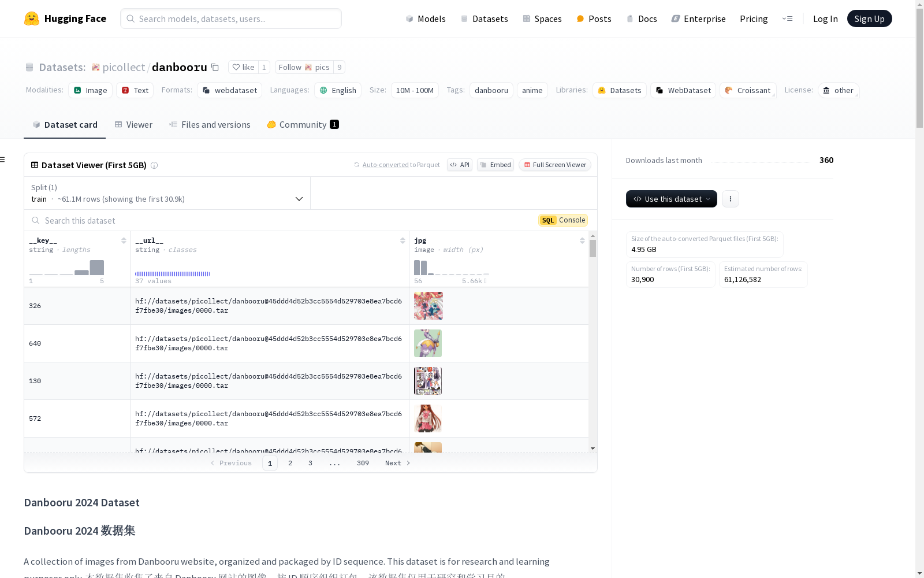Open Files and versions tab

tap(210, 124)
